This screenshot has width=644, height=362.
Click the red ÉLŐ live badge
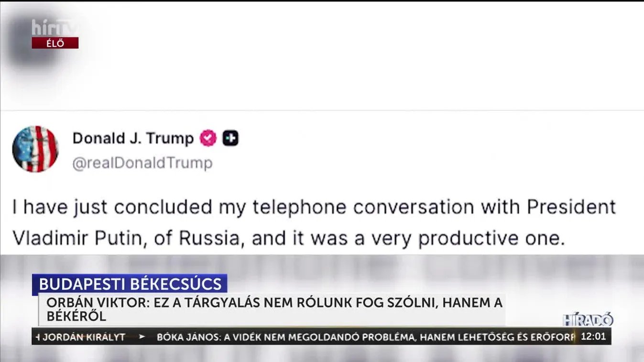tap(55, 43)
